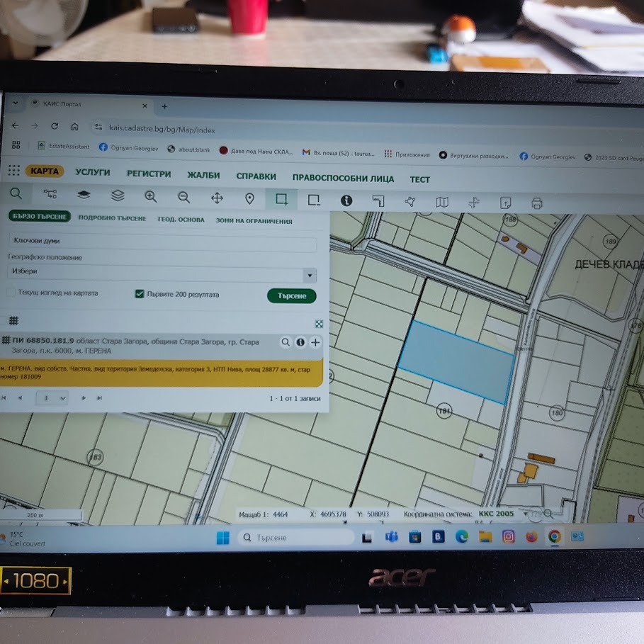The image size is (644, 644).
Task: Click the info identify tool in toolbar
Action: (x=346, y=200)
